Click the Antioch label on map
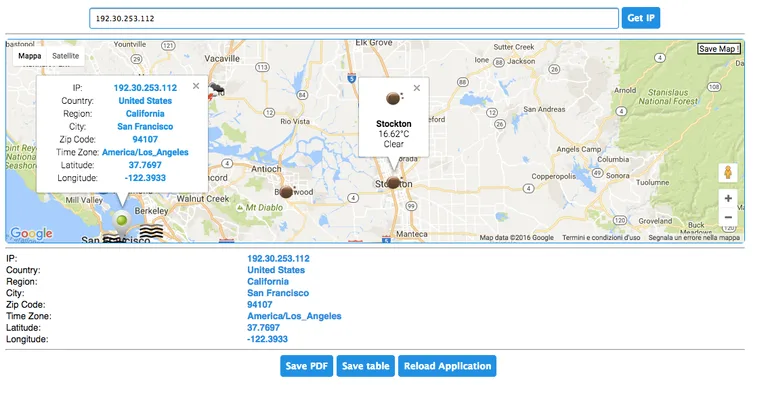 (266, 169)
